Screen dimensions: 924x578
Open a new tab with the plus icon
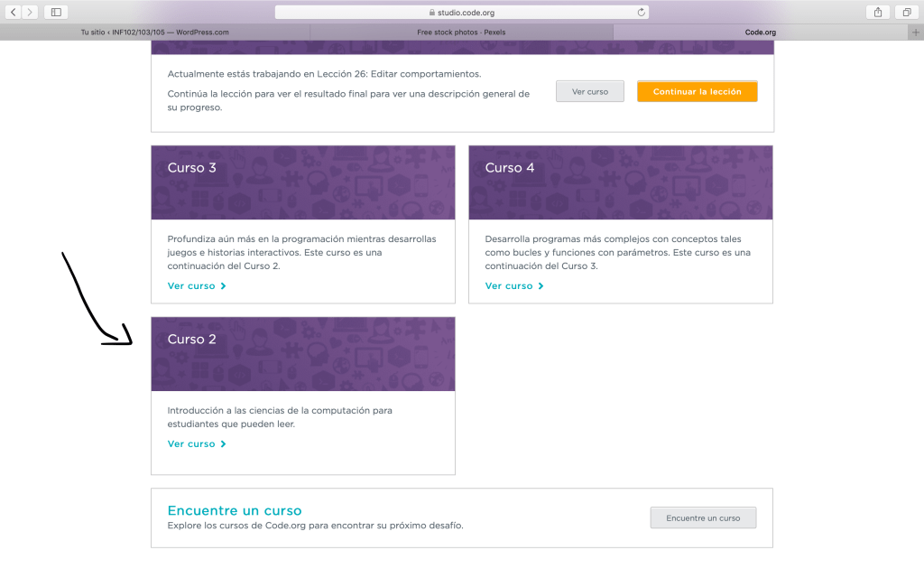pos(916,32)
